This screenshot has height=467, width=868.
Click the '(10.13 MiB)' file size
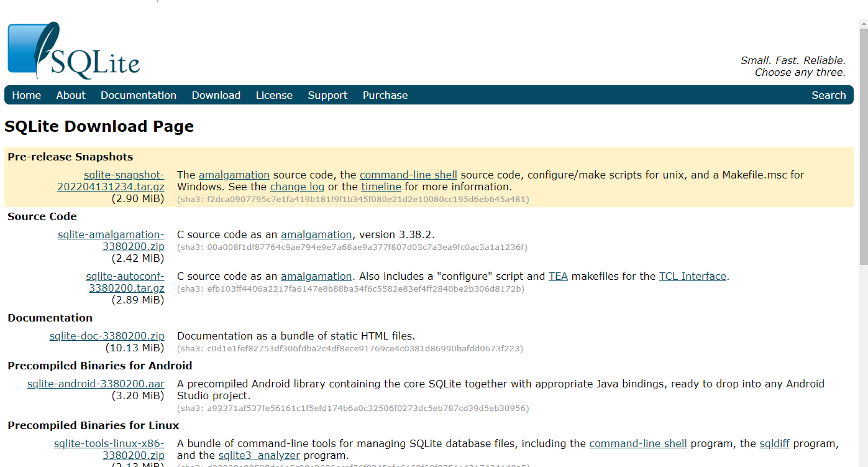click(135, 348)
